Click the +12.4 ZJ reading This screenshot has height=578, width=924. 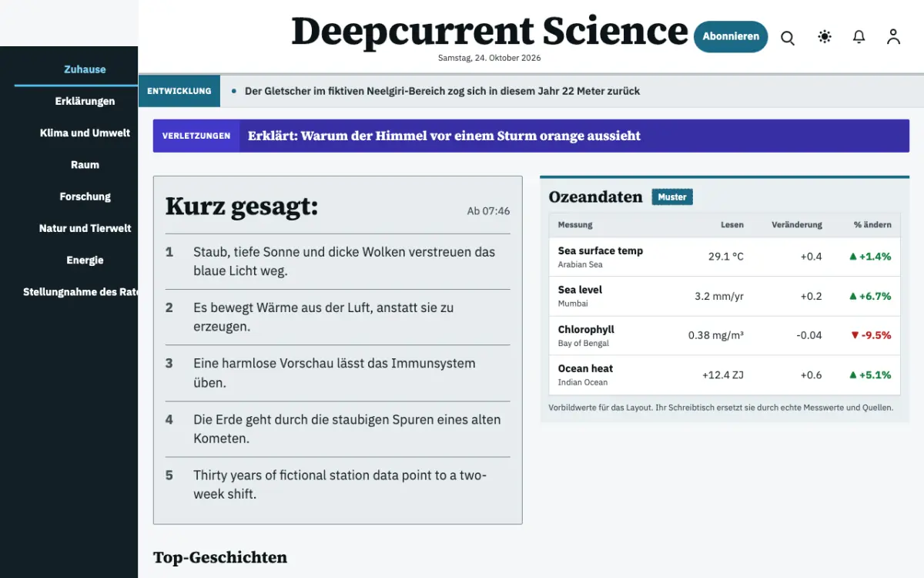(x=723, y=375)
